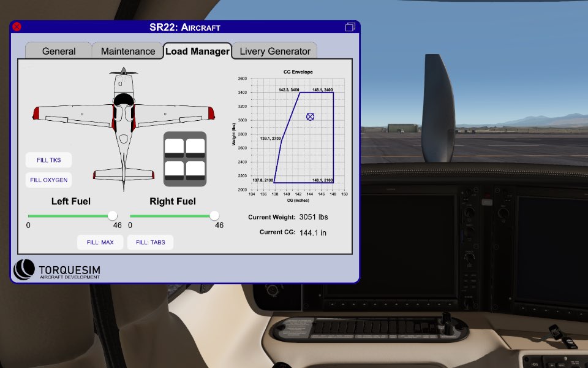The width and height of the screenshot is (588, 368).
Task: Open the Livery Generator tab
Action: point(275,51)
